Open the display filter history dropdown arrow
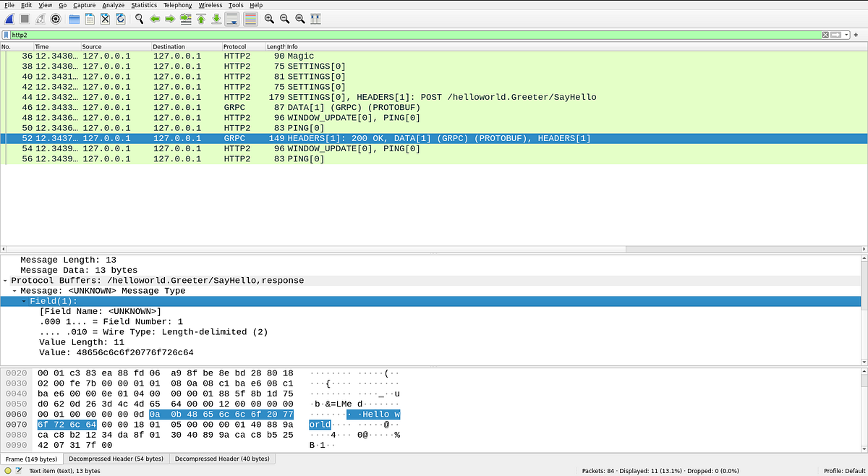 [x=846, y=35]
